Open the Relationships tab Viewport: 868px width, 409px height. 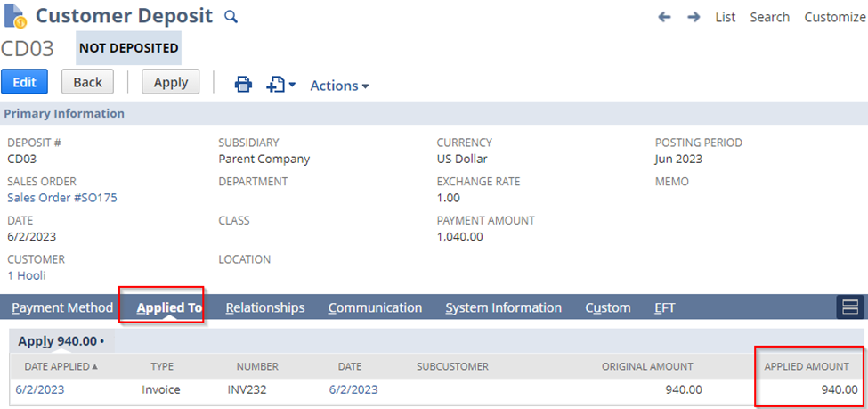(265, 307)
